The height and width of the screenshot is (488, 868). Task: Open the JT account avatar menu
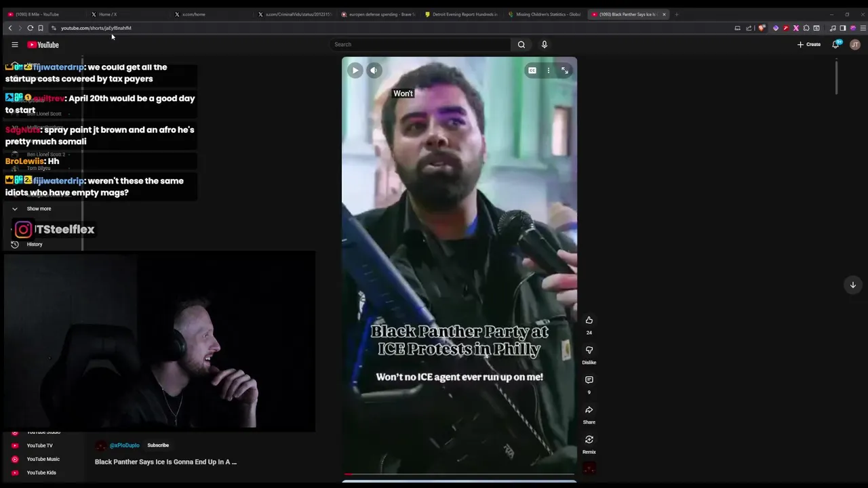pyautogui.click(x=854, y=45)
